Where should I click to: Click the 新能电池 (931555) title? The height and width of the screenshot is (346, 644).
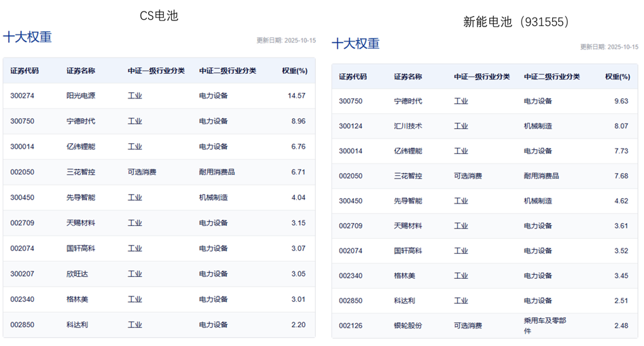pos(516,22)
